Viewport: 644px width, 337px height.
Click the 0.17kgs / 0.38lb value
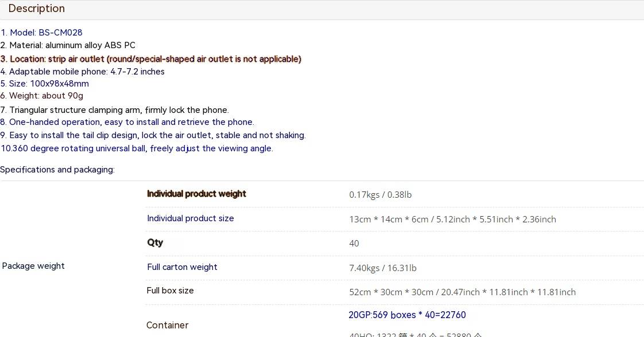pyautogui.click(x=380, y=195)
